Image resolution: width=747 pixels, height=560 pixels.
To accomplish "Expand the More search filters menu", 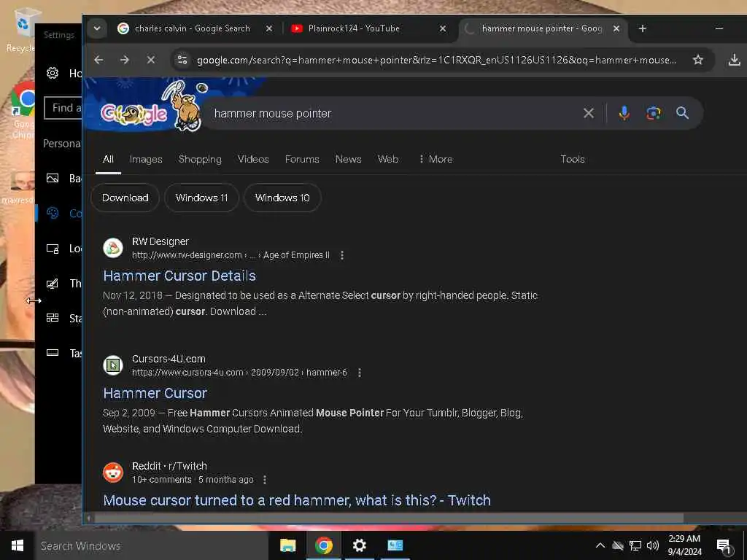I will point(436,159).
